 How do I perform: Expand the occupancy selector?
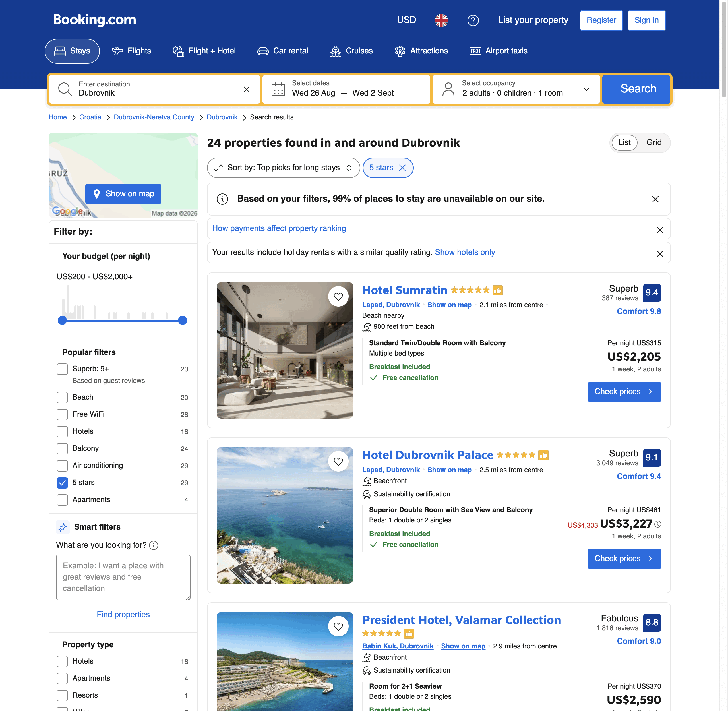pyautogui.click(x=516, y=89)
